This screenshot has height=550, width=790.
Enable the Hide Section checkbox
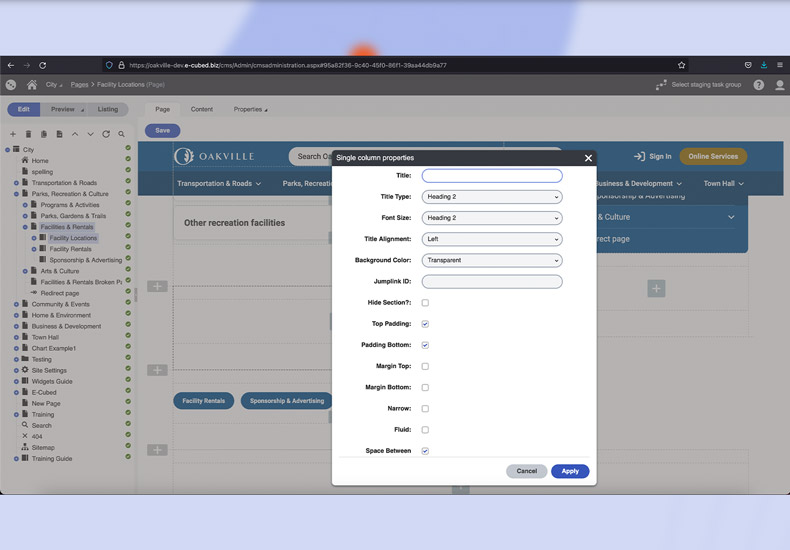click(x=425, y=303)
